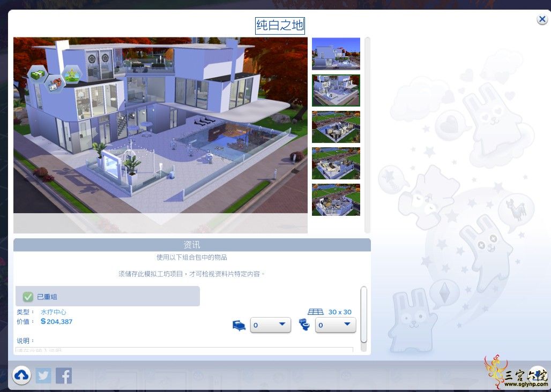551x392 pixels.
Task: Click the lot size text 30 x 30
Action: [x=340, y=312]
